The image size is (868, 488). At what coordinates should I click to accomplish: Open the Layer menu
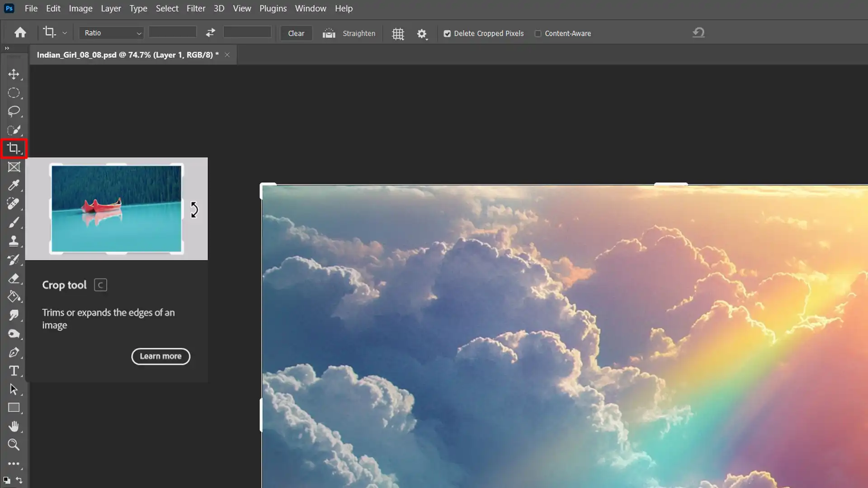pos(111,8)
